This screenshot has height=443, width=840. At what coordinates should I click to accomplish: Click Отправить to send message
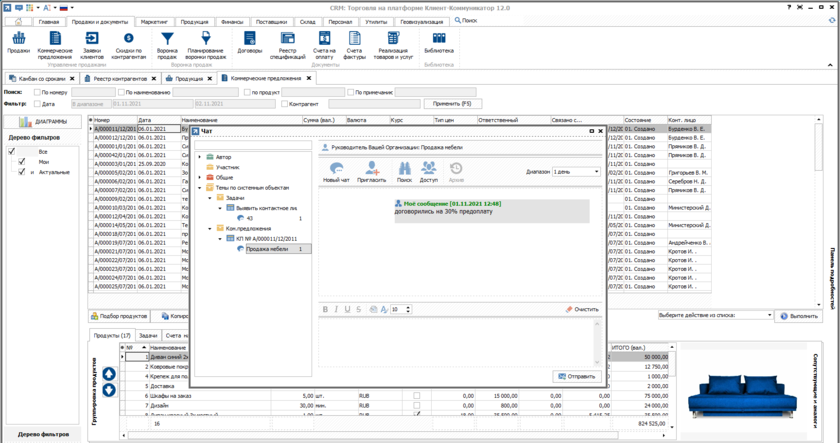(x=577, y=377)
